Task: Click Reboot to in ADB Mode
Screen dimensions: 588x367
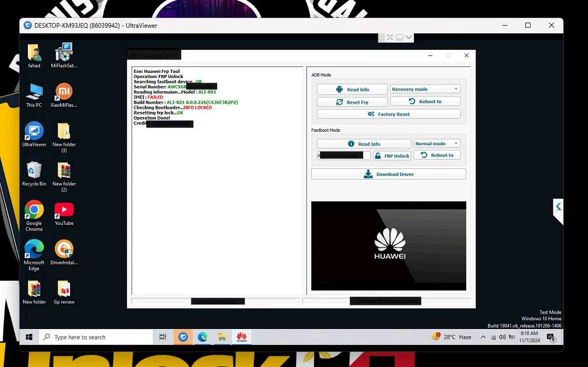Action: (425, 101)
